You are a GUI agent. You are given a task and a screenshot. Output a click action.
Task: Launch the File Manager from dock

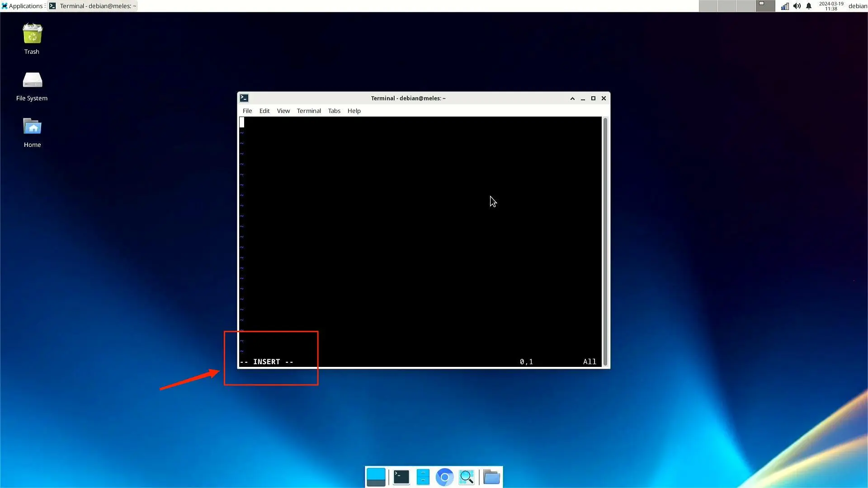coord(423,477)
